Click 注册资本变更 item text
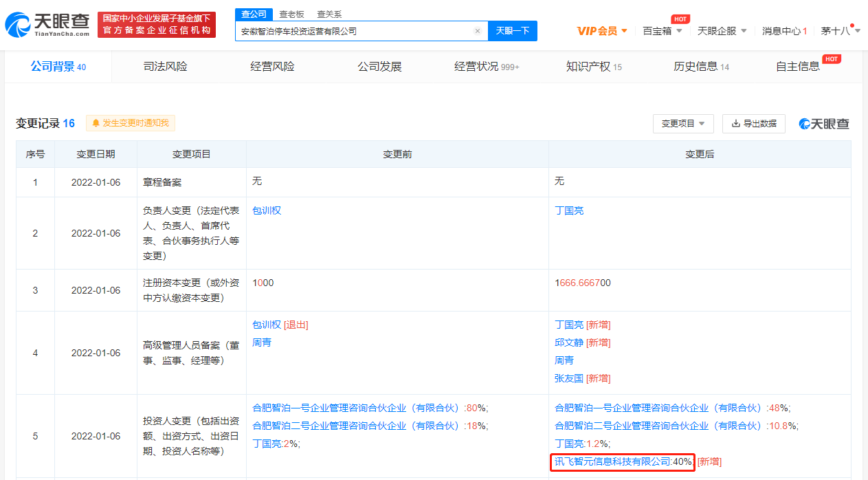This screenshot has width=868, height=480. click(192, 290)
